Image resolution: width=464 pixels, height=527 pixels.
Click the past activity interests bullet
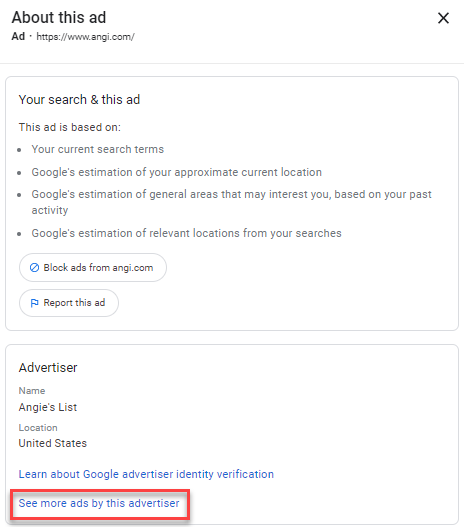pyautogui.click(x=231, y=202)
